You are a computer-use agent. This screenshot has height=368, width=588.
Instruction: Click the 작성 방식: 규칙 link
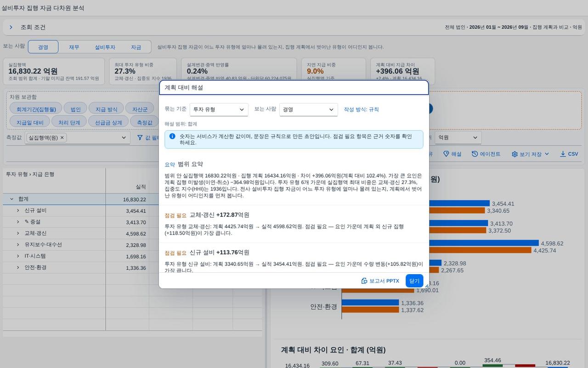pos(362,109)
